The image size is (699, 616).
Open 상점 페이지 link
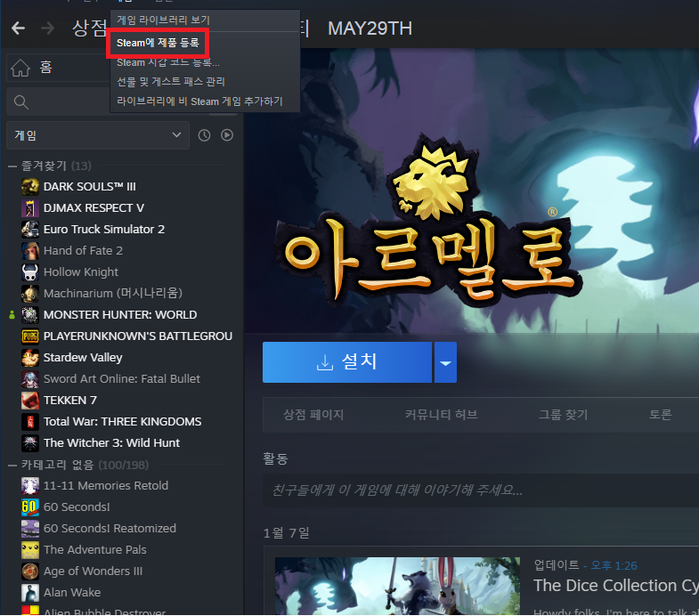coord(313,415)
